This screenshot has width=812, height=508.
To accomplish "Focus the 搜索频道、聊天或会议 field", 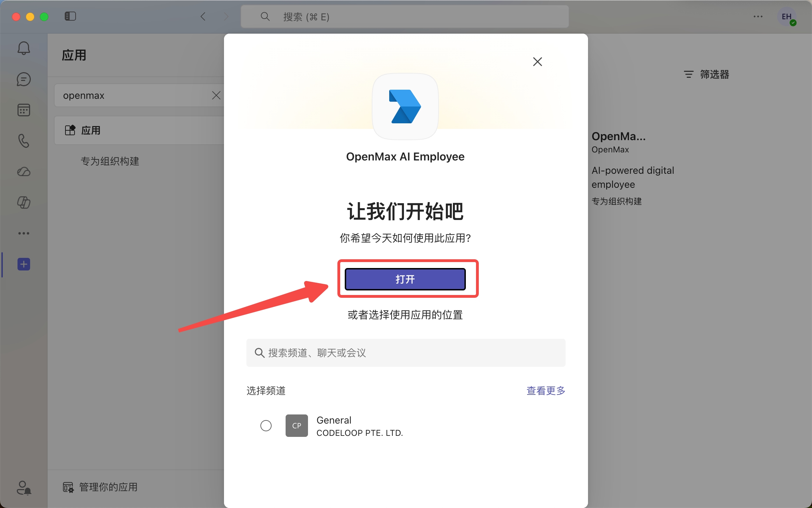I will click(x=406, y=353).
